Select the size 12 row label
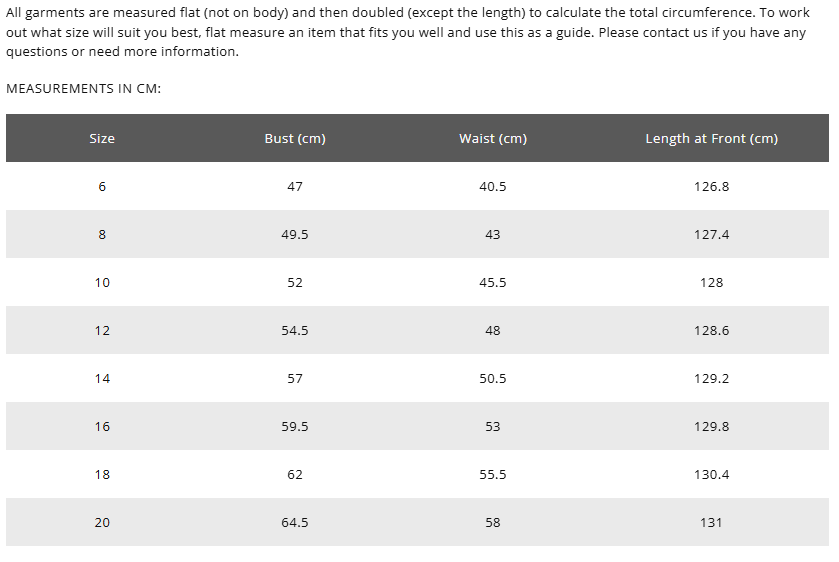839x562 pixels. tap(102, 330)
